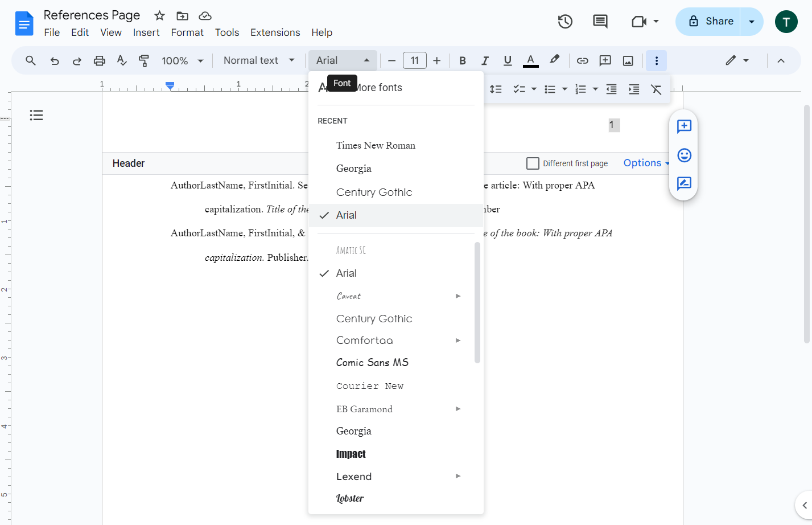The width and height of the screenshot is (812, 525).
Task: Collapse the Arial font dropdown
Action: click(x=343, y=60)
